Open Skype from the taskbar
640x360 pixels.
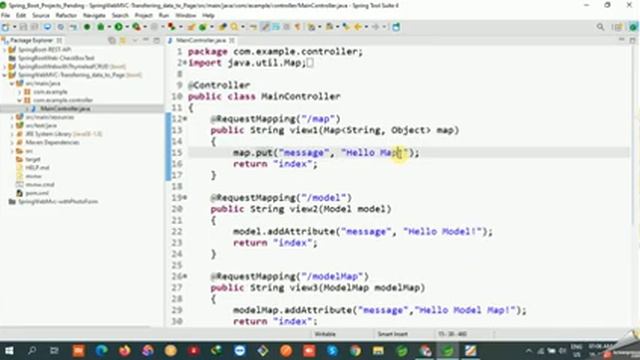pos(332,351)
